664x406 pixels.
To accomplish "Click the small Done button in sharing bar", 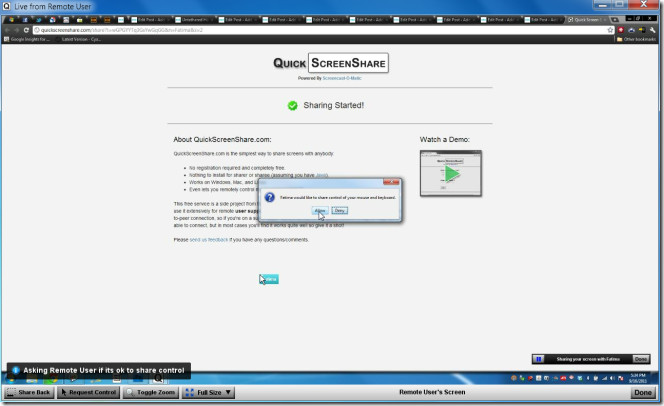I will click(x=641, y=359).
